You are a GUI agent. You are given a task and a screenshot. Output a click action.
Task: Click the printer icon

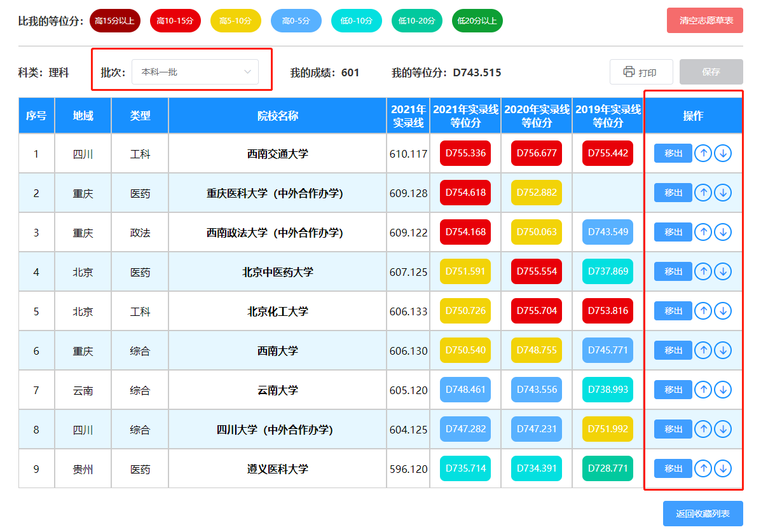(629, 72)
